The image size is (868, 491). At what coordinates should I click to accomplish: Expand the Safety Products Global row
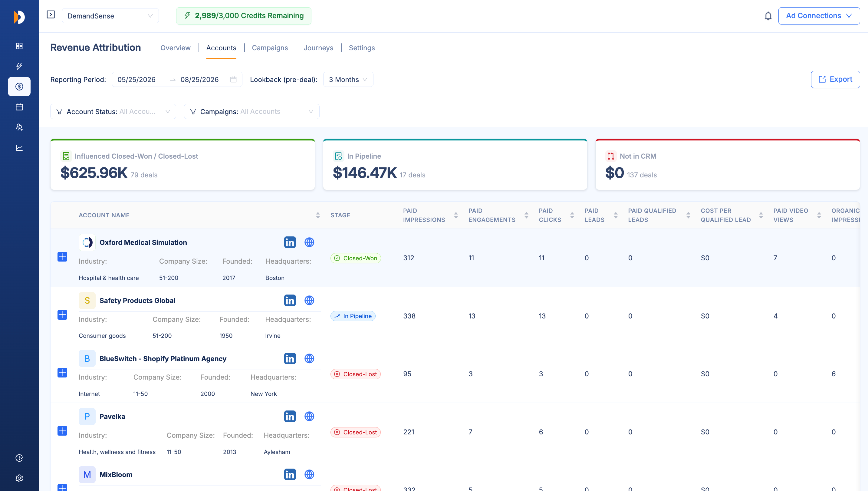tap(62, 315)
